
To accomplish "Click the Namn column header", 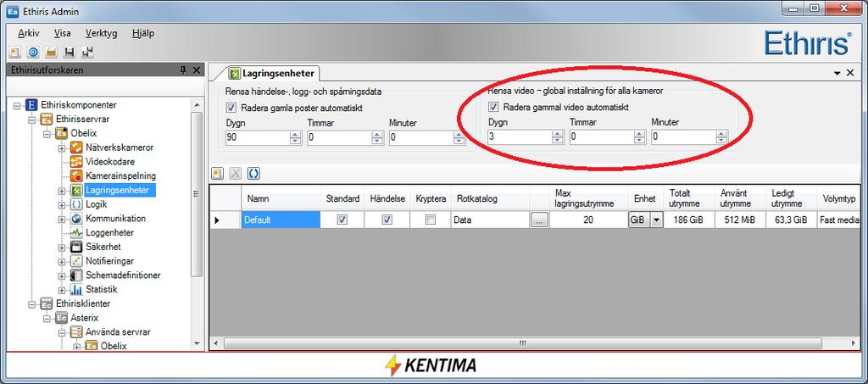I will pyautogui.click(x=281, y=198).
